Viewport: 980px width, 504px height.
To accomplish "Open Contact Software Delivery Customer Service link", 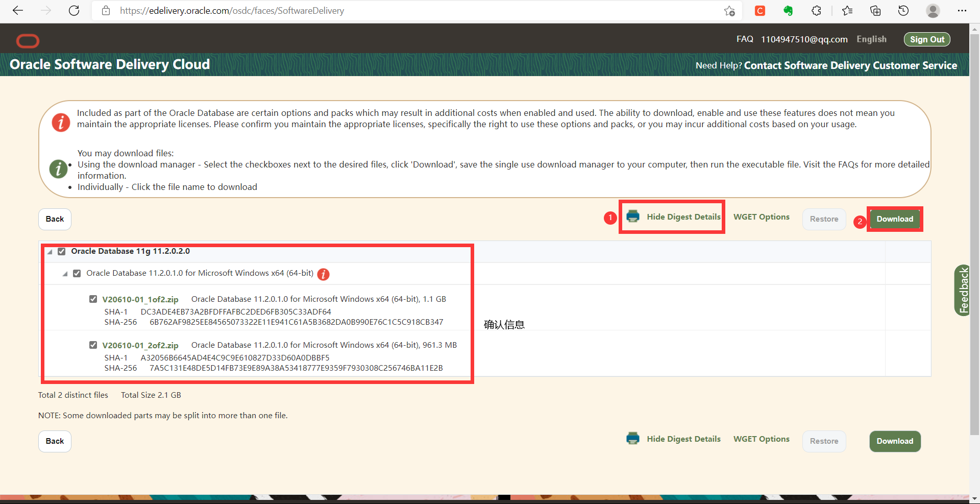I will coord(850,65).
